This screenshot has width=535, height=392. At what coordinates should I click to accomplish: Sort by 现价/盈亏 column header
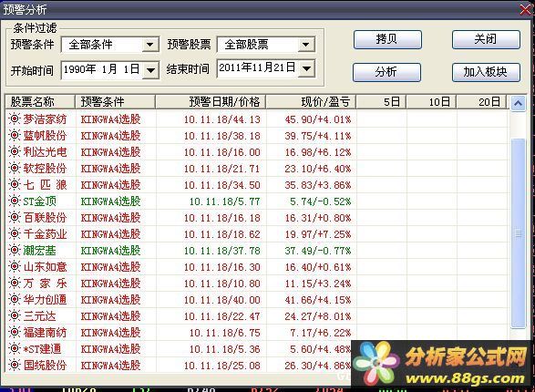[311, 102]
